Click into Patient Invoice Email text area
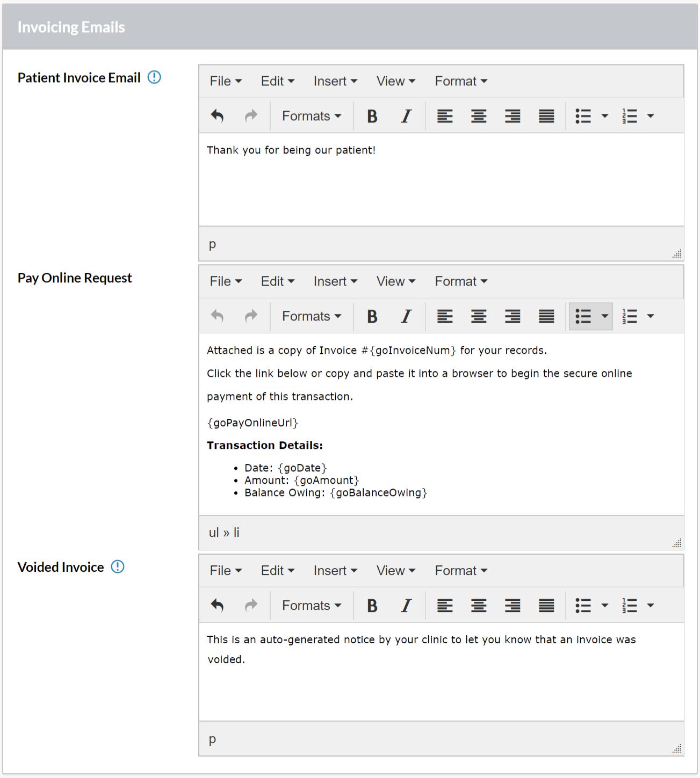 pos(441,179)
